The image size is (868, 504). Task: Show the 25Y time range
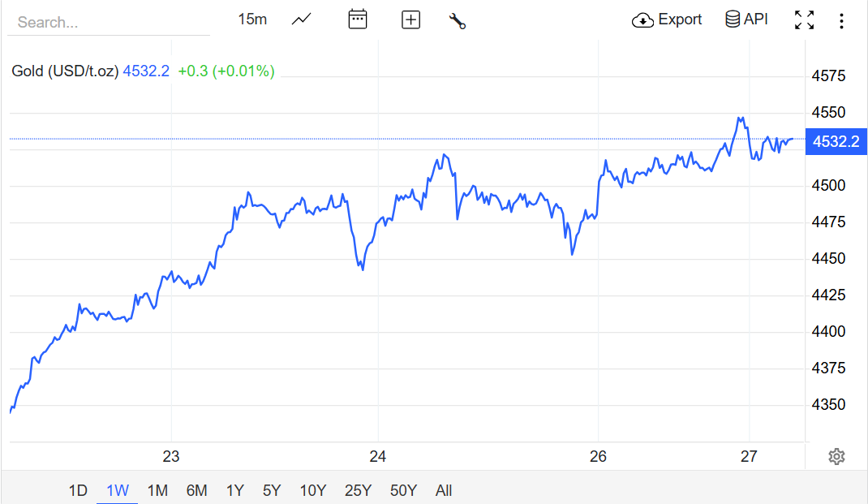[358, 490]
